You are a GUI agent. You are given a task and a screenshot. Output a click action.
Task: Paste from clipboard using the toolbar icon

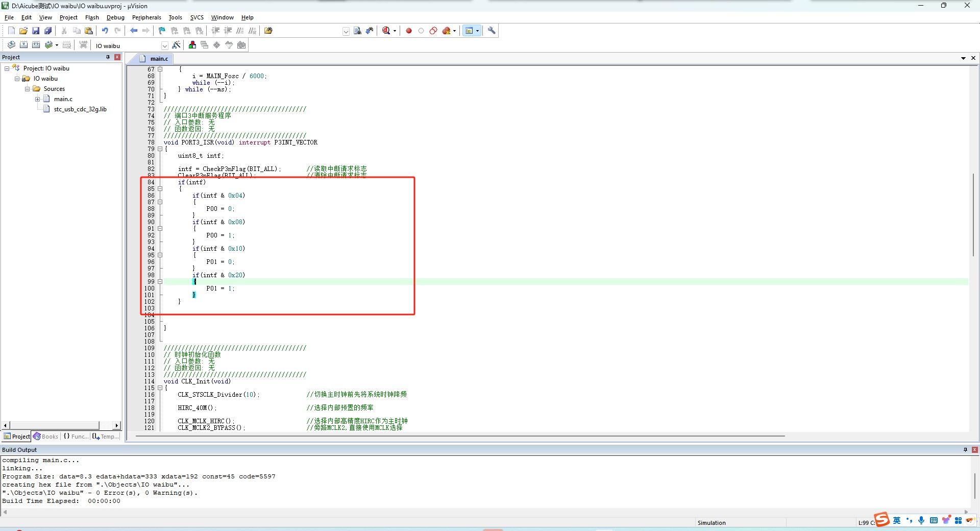tap(89, 31)
